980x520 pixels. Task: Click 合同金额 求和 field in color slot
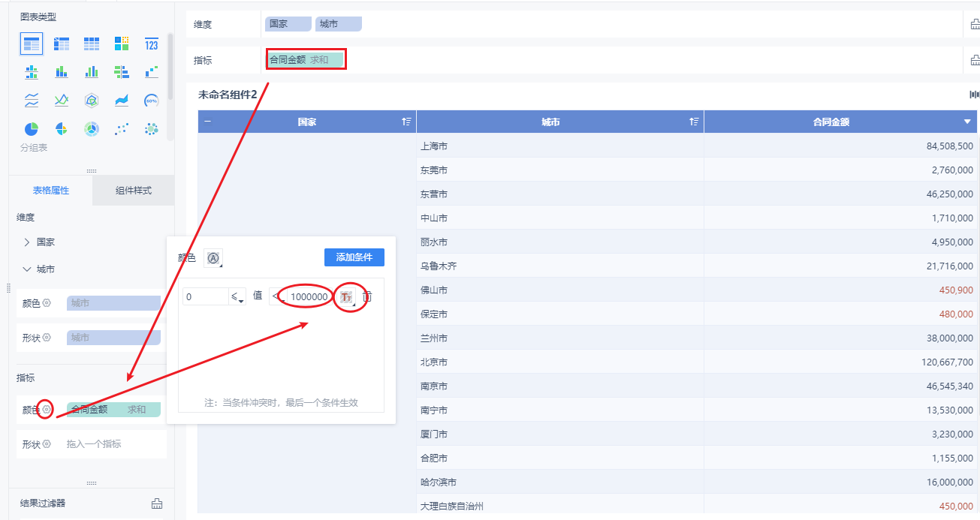(x=114, y=410)
